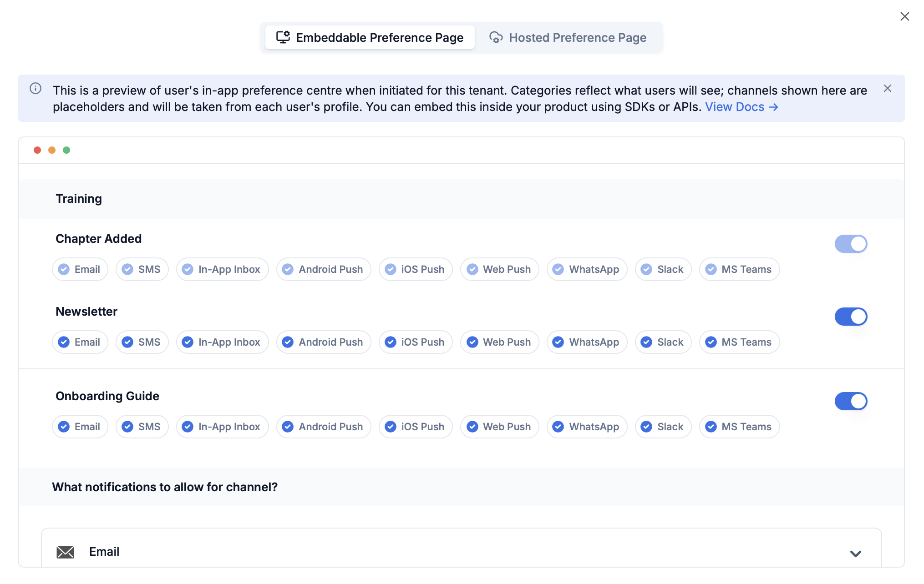The width and height of the screenshot is (924, 584).
Task: Switch to Hosted Preference Page tab
Action: 568,37
